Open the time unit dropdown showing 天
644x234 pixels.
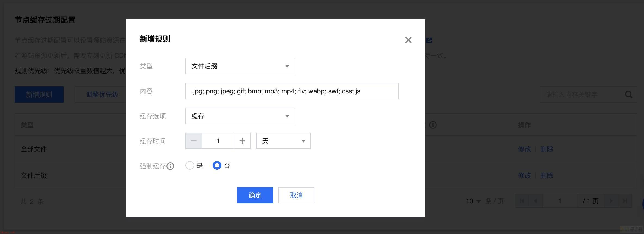point(283,141)
